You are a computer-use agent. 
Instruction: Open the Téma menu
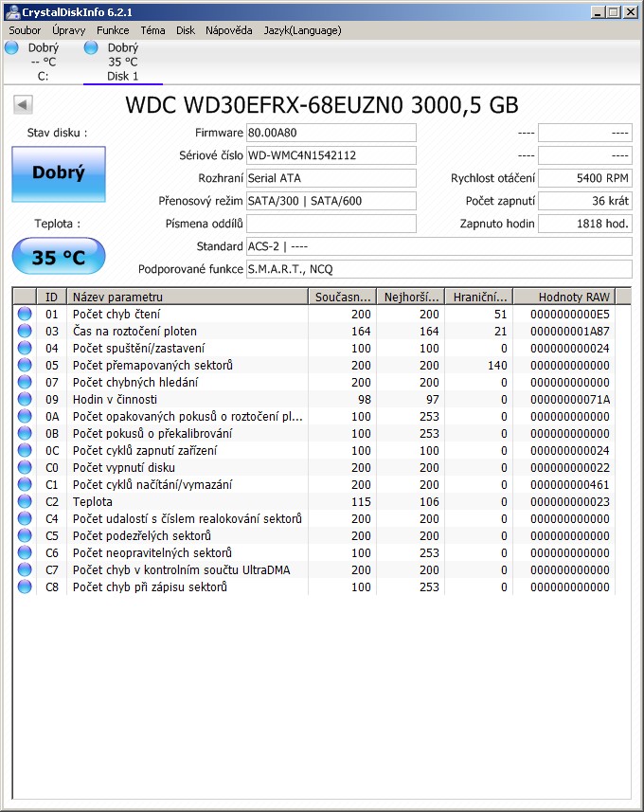(152, 30)
